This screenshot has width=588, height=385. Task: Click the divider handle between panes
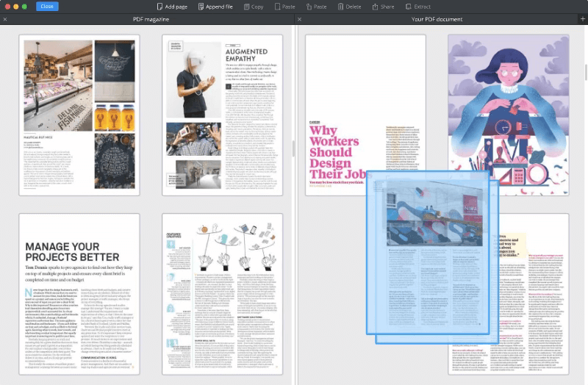point(294,147)
